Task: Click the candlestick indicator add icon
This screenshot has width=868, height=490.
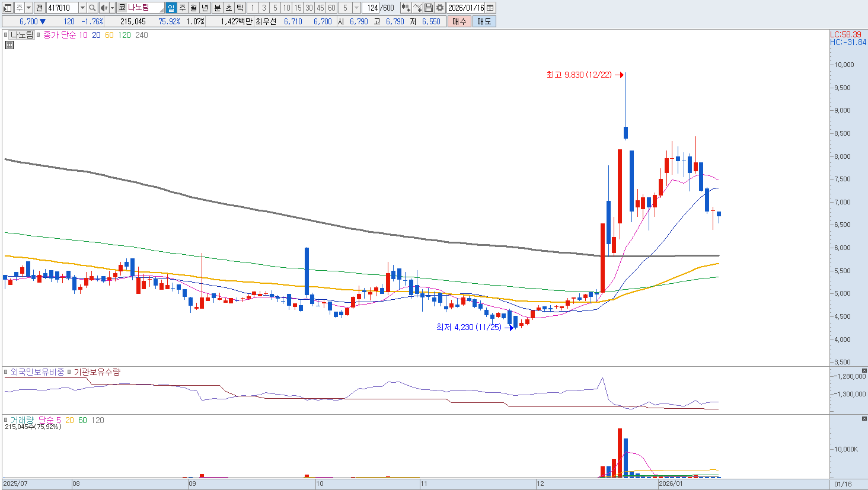Action: [406, 8]
